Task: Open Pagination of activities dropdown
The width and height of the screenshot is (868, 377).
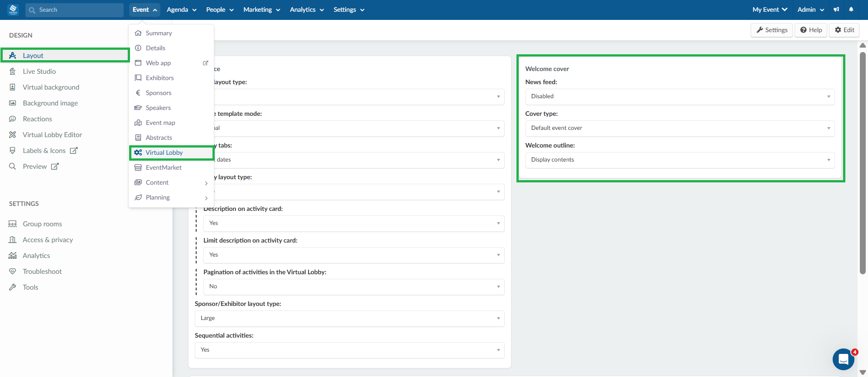Action: 354,286
